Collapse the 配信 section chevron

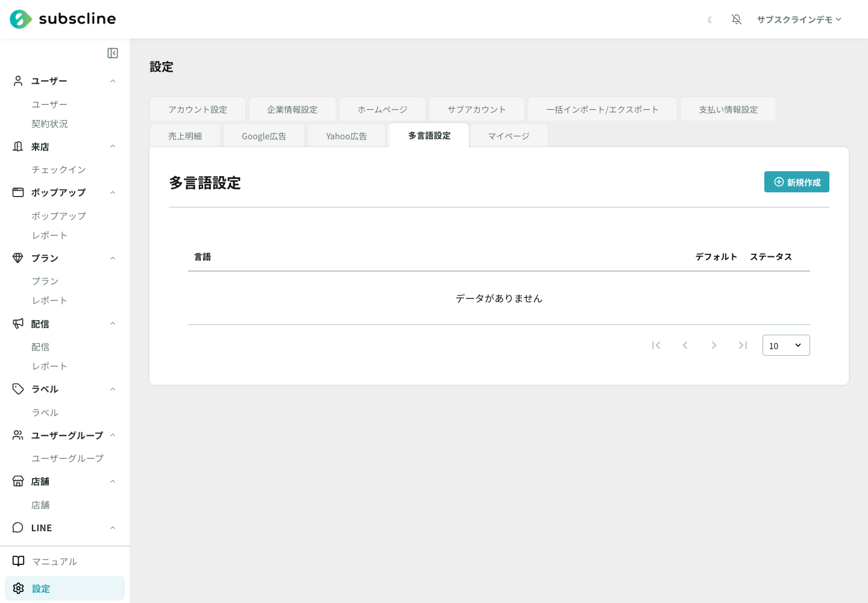click(x=113, y=324)
